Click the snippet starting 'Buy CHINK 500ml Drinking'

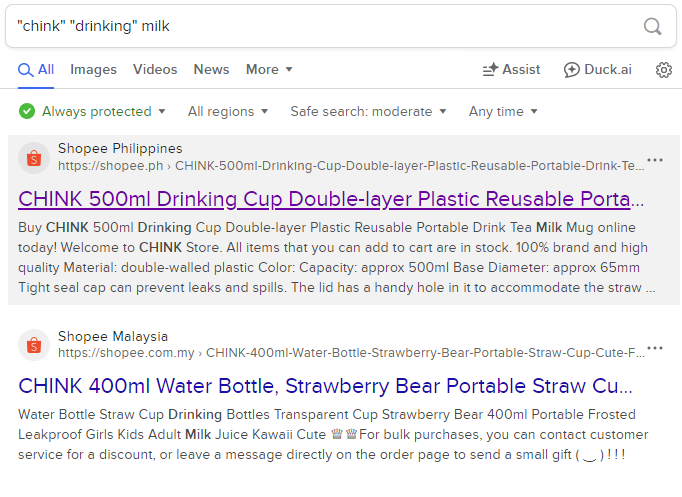point(337,257)
